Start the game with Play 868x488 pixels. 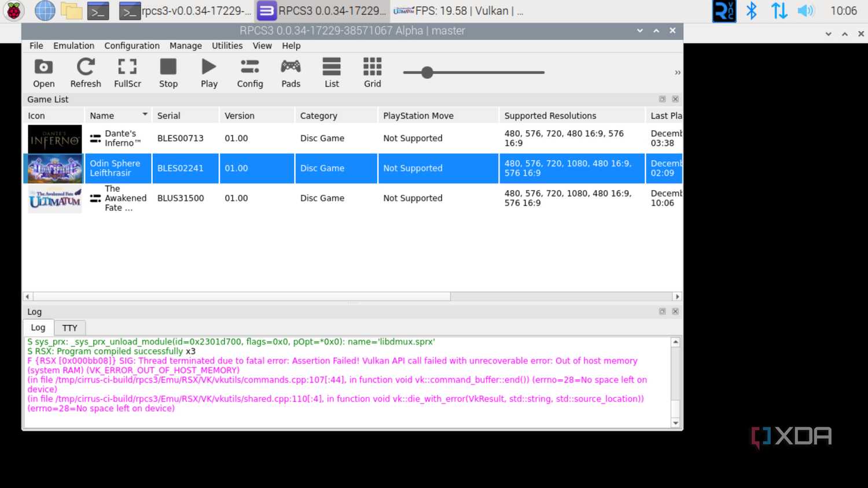209,73
